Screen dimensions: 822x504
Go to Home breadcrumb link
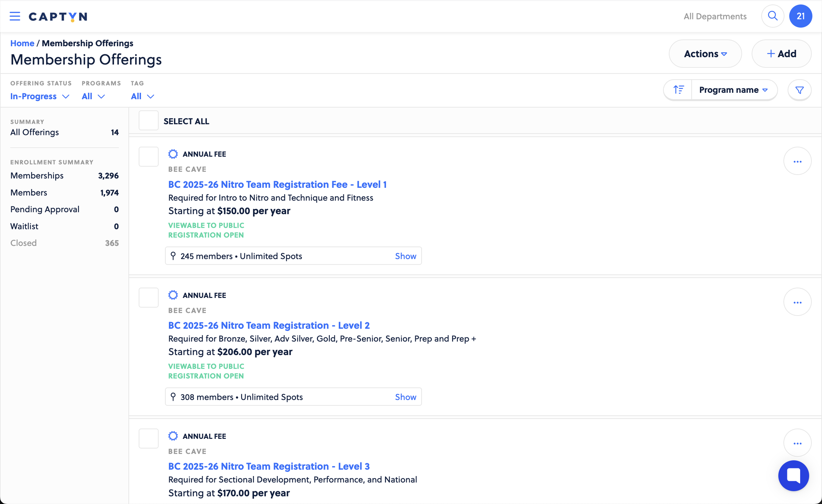point(22,43)
